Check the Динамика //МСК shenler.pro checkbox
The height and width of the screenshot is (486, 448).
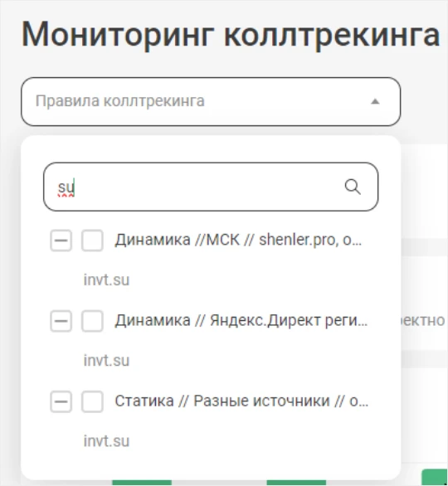[x=92, y=241]
